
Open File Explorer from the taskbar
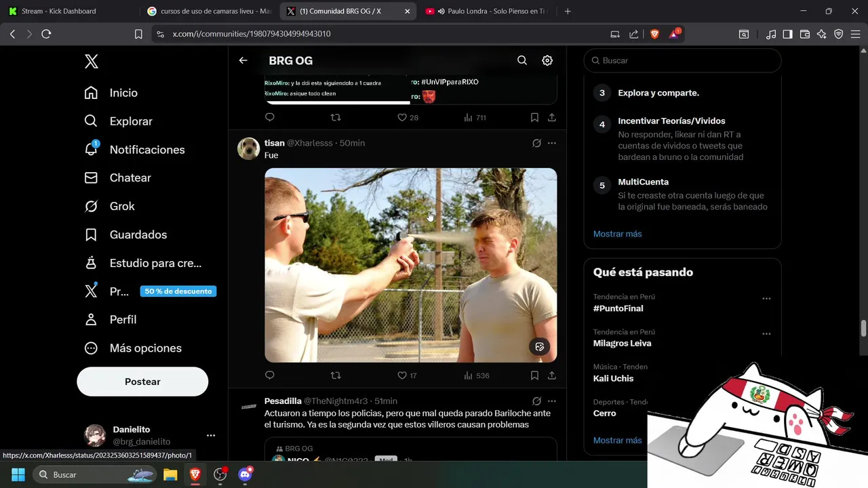(170, 474)
